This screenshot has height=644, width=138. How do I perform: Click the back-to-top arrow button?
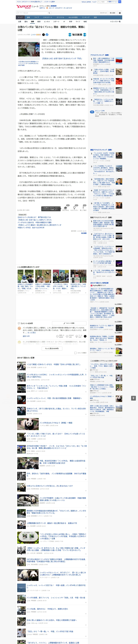[133, 398]
